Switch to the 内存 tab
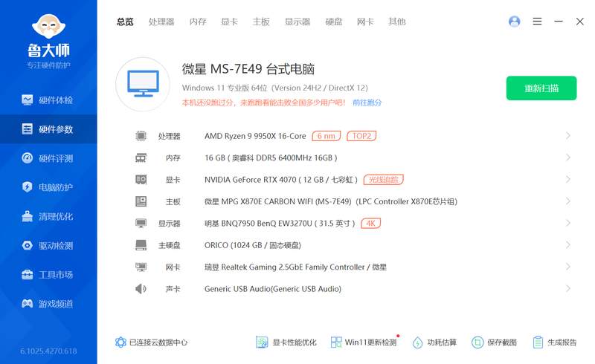 point(198,22)
